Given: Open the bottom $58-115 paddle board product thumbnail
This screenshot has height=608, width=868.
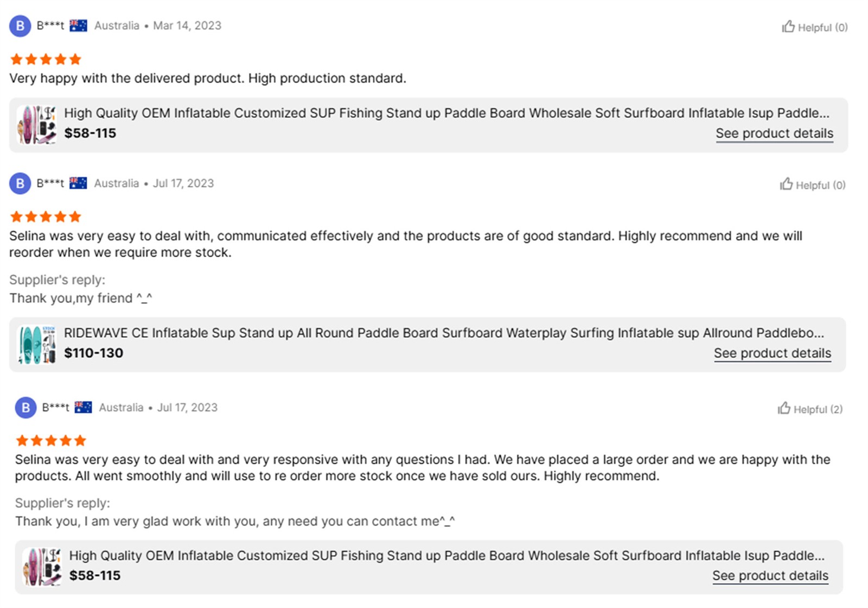Looking at the screenshot, I should tap(42, 567).
